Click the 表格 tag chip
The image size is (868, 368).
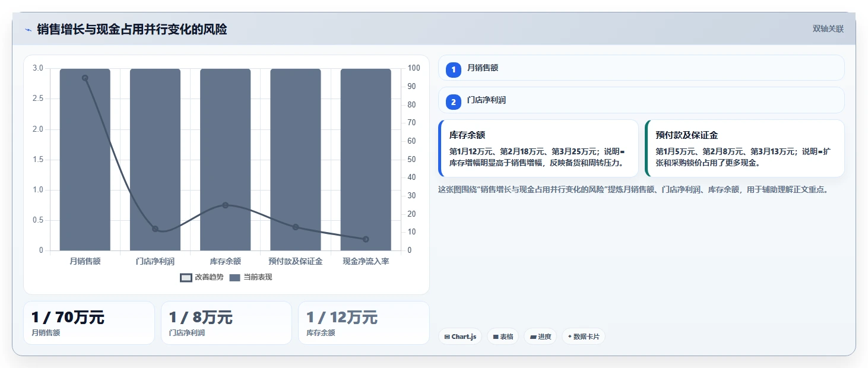click(503, 337)
